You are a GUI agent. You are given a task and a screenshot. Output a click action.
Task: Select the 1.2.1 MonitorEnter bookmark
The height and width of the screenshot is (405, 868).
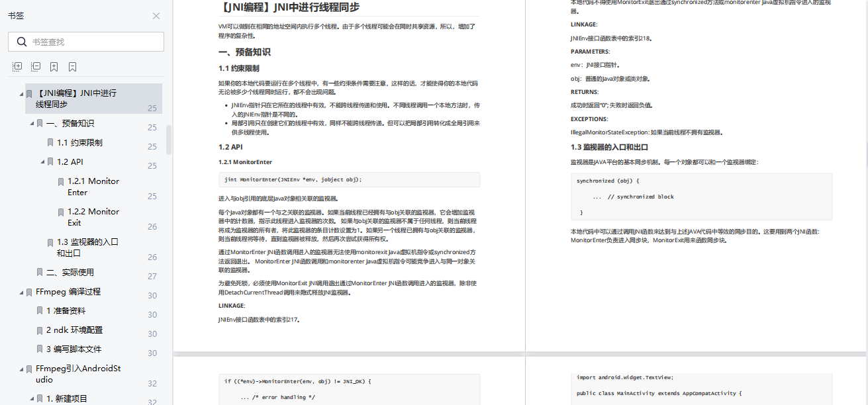coord(95,188)
